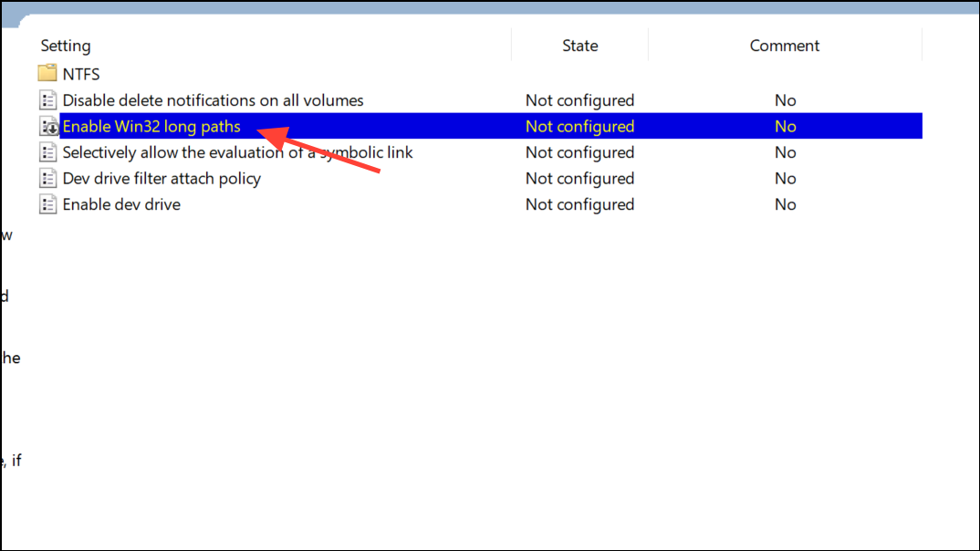This screenshot has width=980, height=551.
Task: Click the Comment column header
Action: point(785,46)
